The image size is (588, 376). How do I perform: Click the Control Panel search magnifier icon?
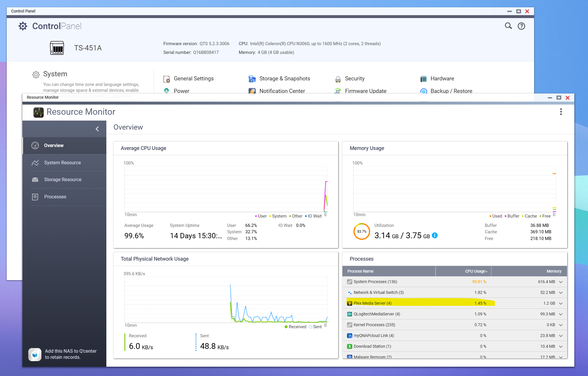[x=508, y=26]
